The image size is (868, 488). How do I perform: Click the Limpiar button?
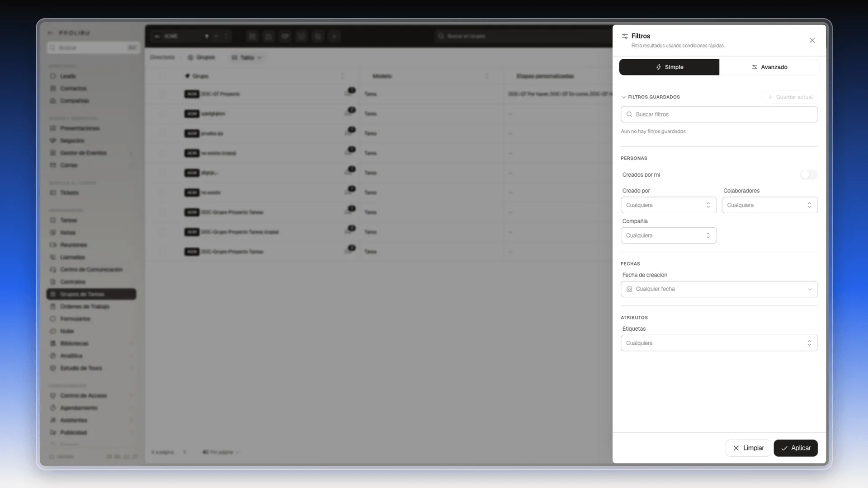[x=748, y=448]
